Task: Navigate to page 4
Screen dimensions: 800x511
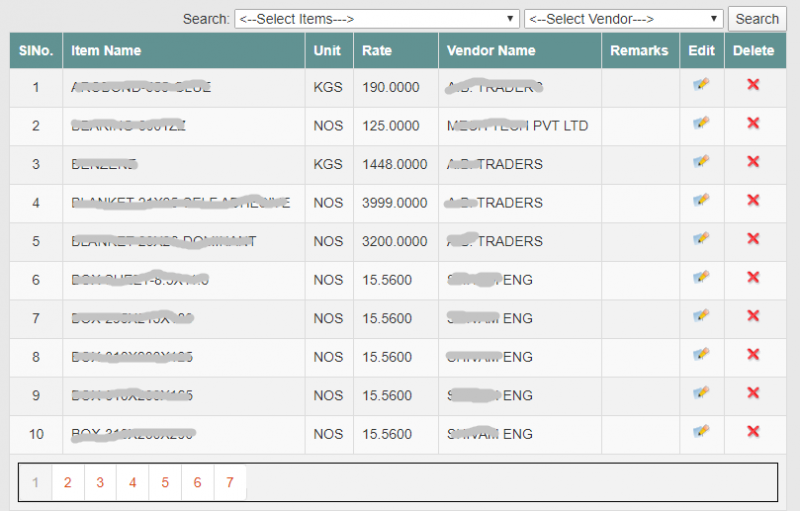Action: pyautogui.click(x=132, y=483)
